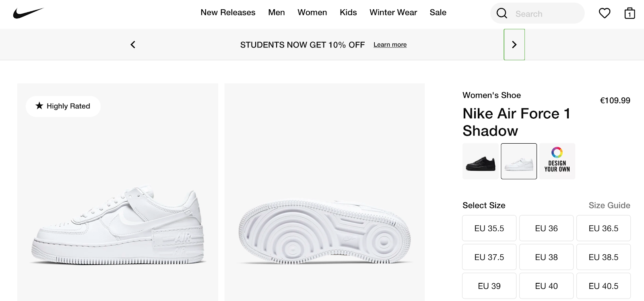Switch to the black colorway thumbnail

tap(480, 161)
